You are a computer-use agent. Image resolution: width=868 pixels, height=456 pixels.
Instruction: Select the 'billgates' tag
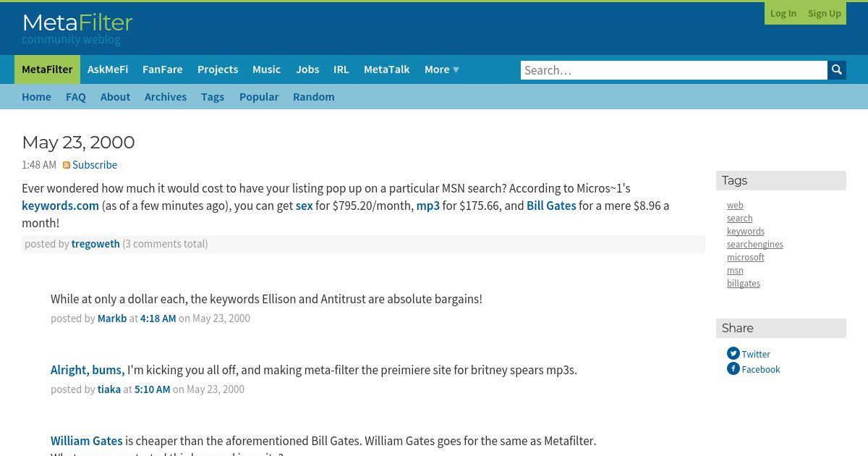[744, 284]
